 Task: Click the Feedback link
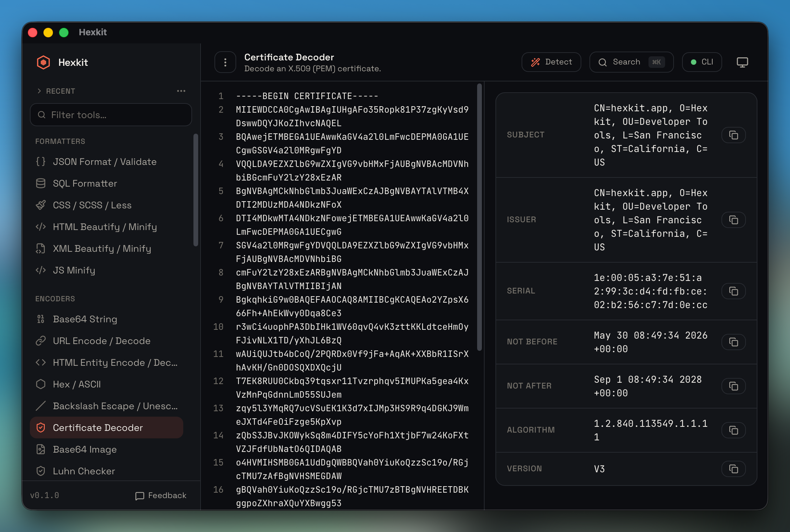pos(161,495)
